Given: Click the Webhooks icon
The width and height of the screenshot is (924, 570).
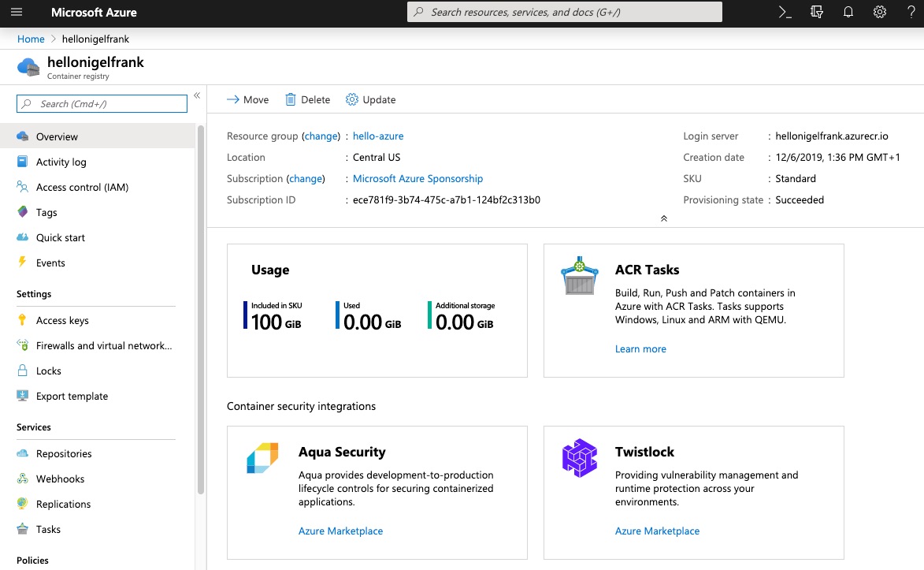Looking at the screenshot, I should click(22, 479).
